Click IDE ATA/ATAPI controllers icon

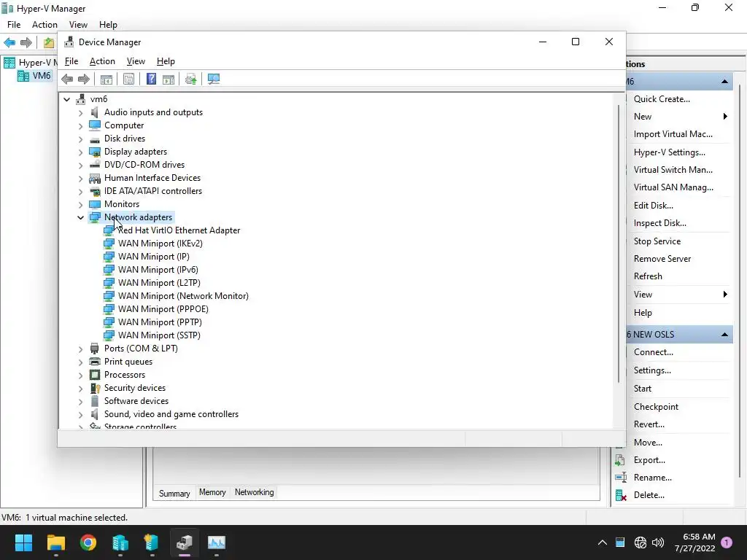coord(95,192)
